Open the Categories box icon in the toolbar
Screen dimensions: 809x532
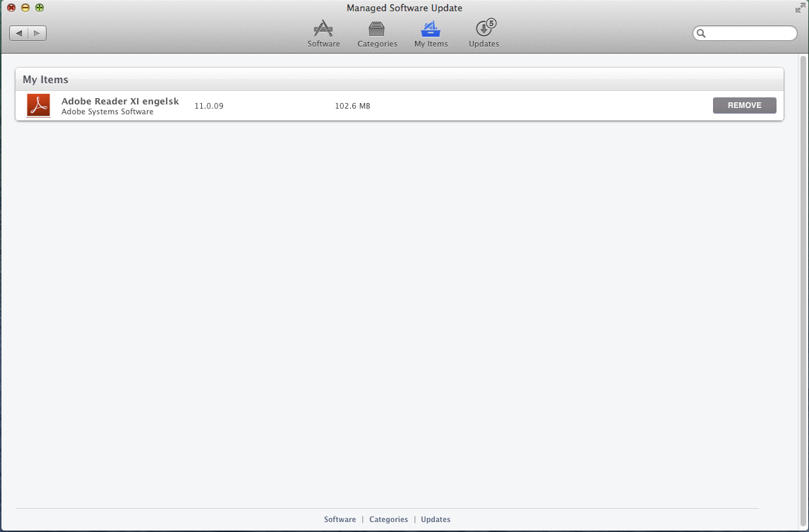coord(377,30)
